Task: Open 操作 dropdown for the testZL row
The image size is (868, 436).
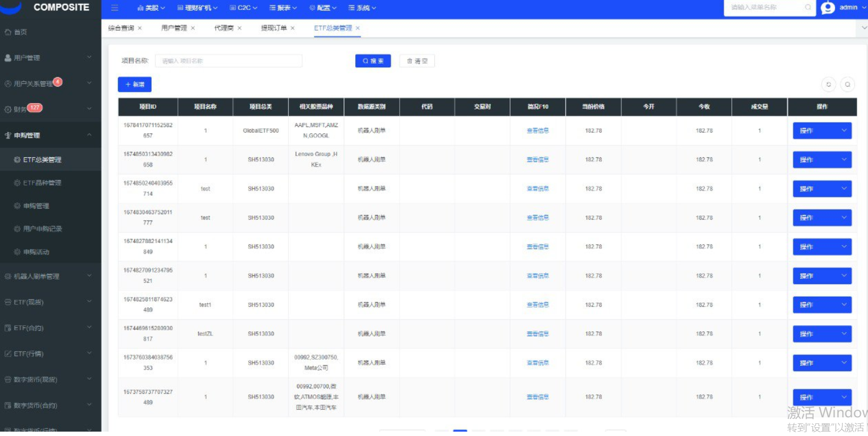Action: click(822, 333)
